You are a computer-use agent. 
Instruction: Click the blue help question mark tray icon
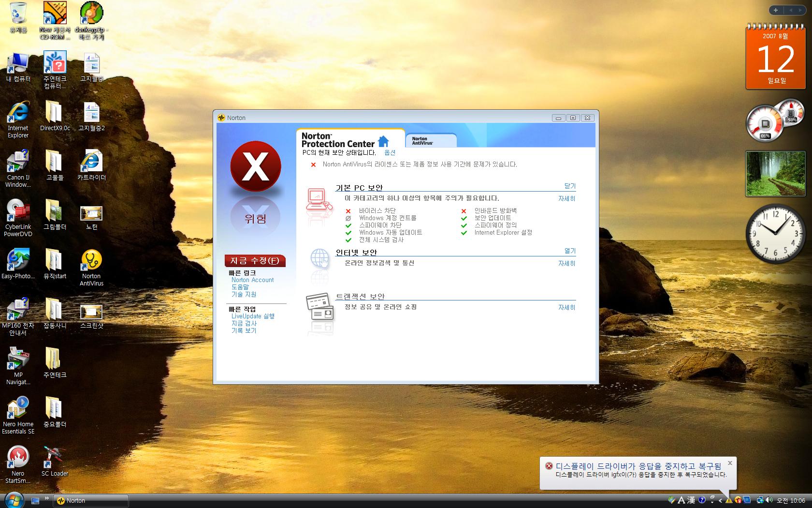pyautogui.click(x=702, y=500)
